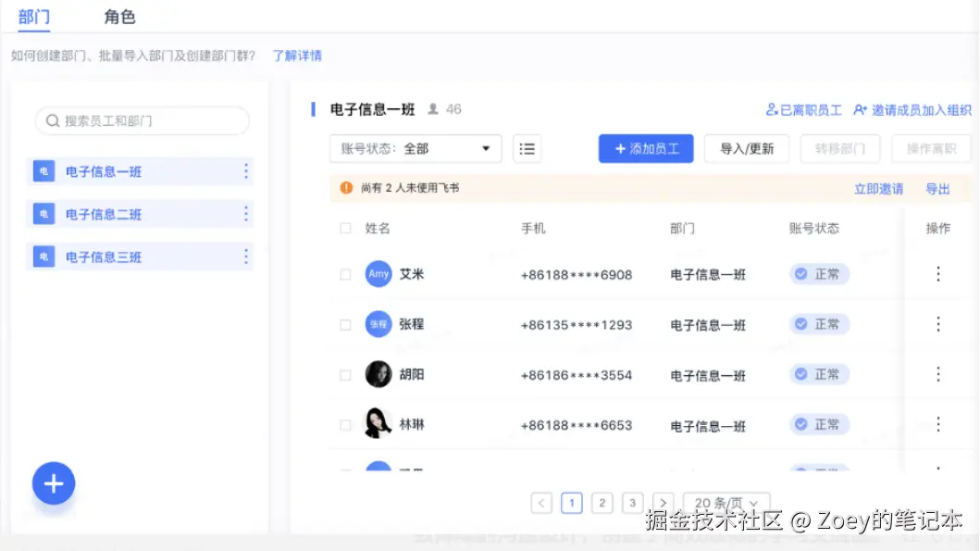
Task: Click the blue plus floating add button
Action: pyautogui.click(x=54, y=483)
